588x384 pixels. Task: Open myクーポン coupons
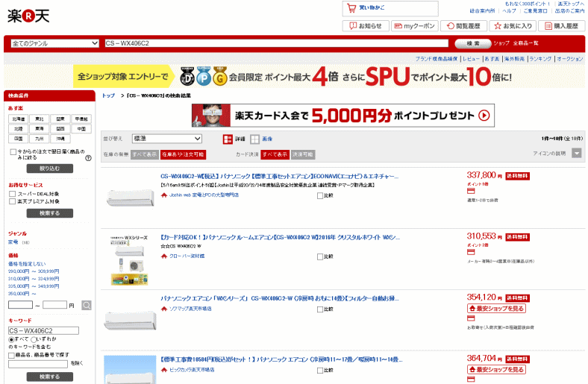414,26
